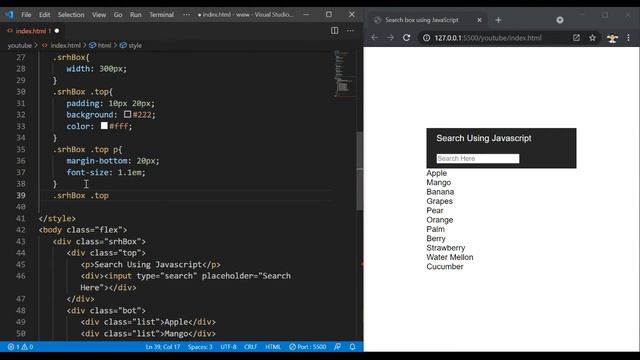Click Strawberry in the fruit list

(445, 248)
